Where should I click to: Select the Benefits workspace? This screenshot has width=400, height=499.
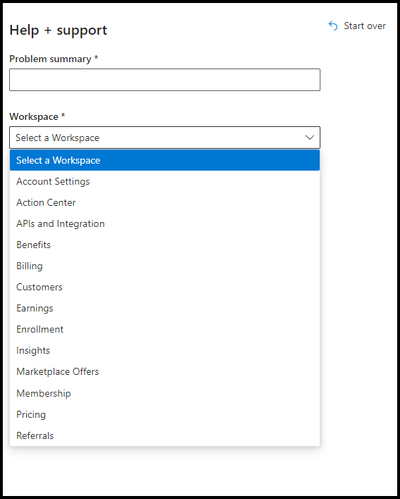click(165, 245)
